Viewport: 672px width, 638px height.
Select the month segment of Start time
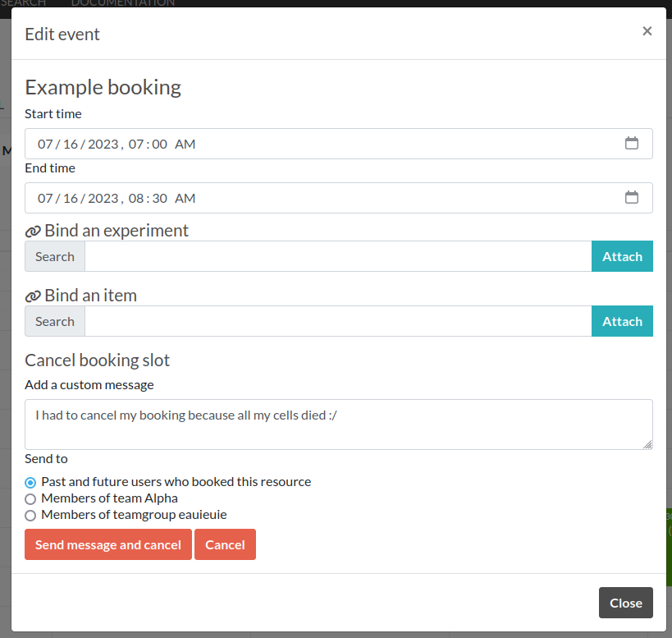click(45, 144)
